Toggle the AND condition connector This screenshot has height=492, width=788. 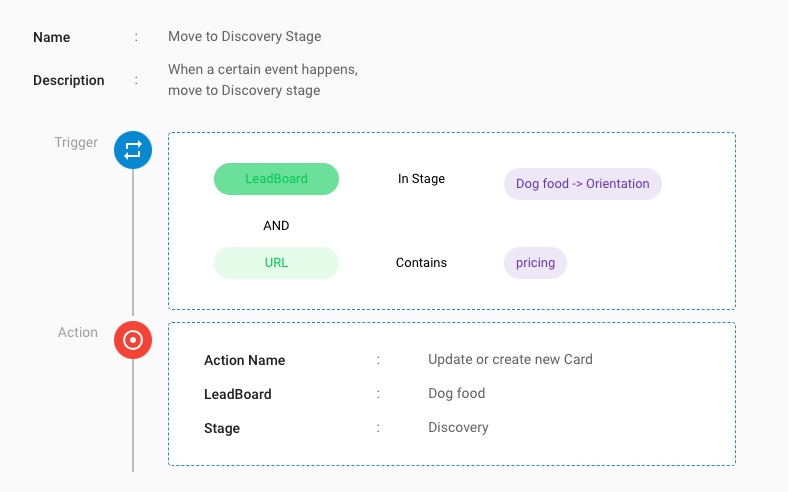pyautogui.click(x=276, y=226)
